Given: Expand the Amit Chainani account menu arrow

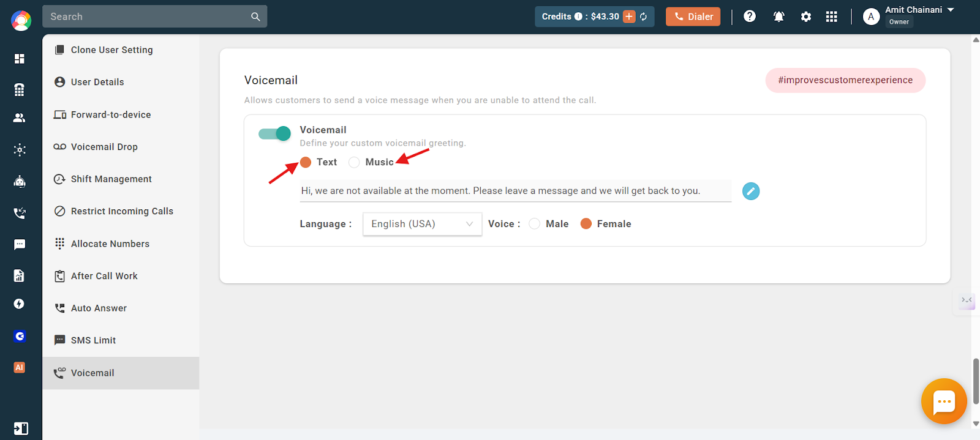Looking at the screenshot, I should (951, 10).
